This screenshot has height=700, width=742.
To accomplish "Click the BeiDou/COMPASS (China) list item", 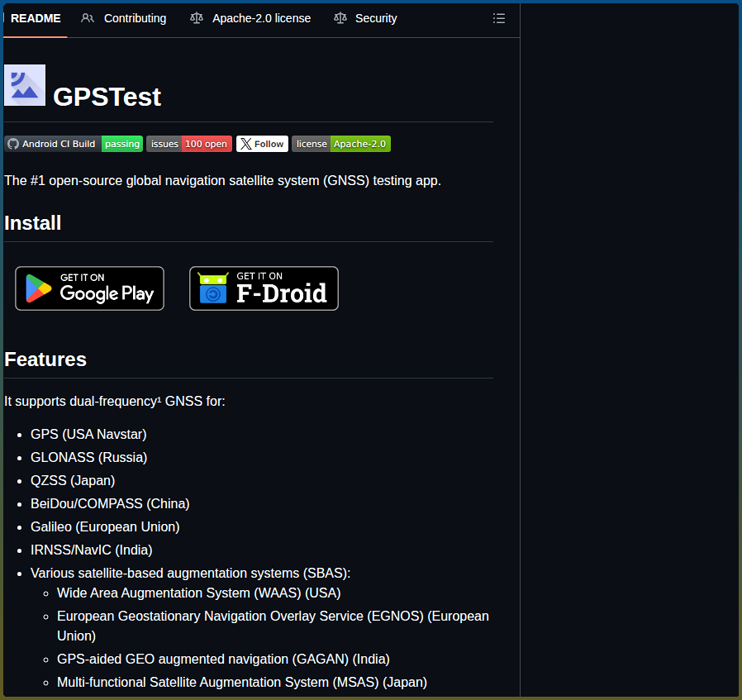I will coord(110,504).
